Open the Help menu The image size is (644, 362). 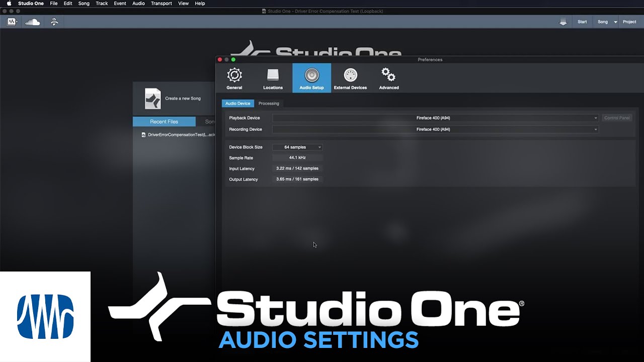pos(200,4)
